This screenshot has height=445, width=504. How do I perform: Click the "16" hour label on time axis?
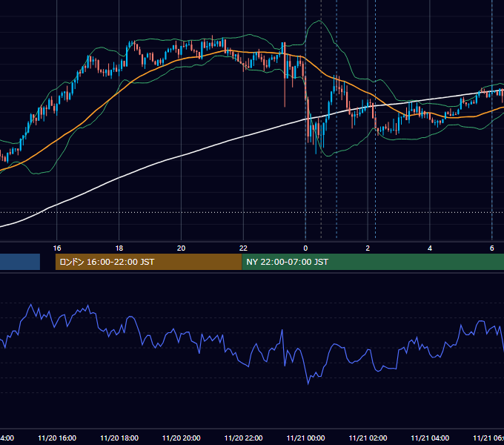57,248
